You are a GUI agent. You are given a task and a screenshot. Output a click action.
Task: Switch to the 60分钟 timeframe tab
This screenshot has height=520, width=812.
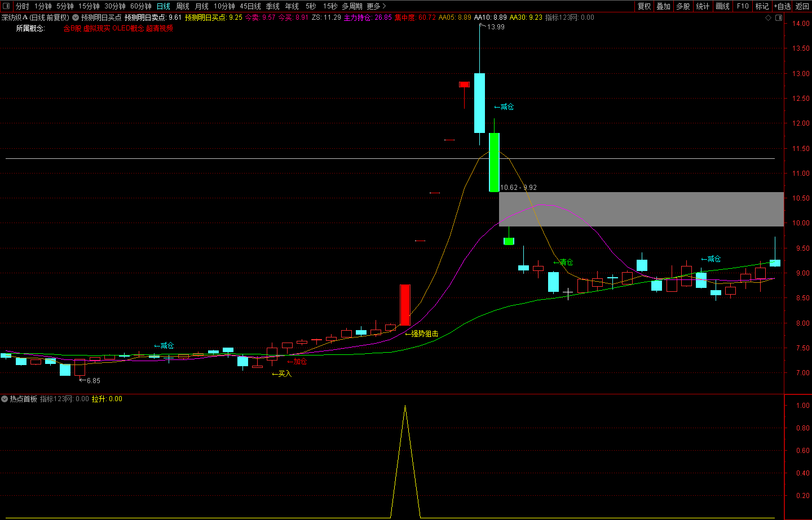[141, 6]
